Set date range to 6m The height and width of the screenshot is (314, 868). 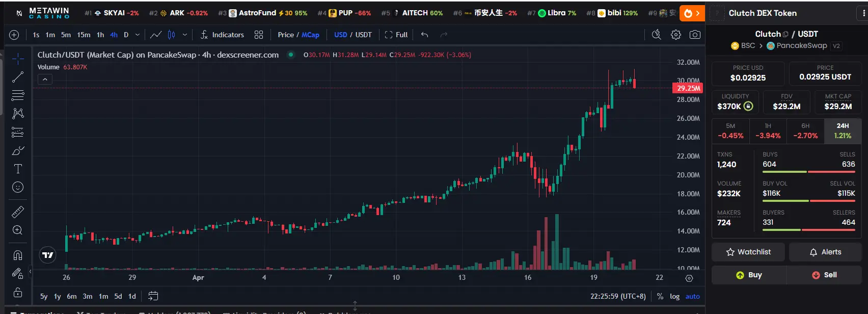(72, 296)
